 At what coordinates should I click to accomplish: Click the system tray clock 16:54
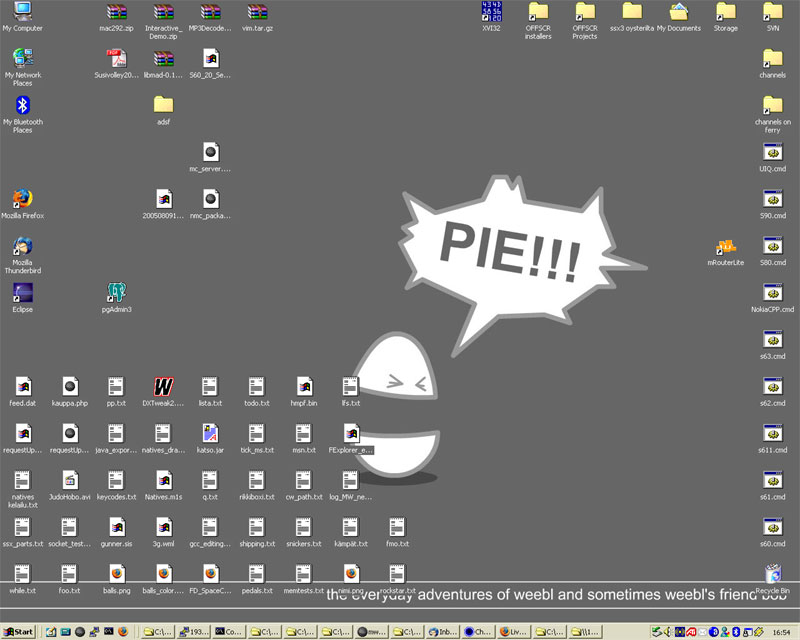[781, 632]
